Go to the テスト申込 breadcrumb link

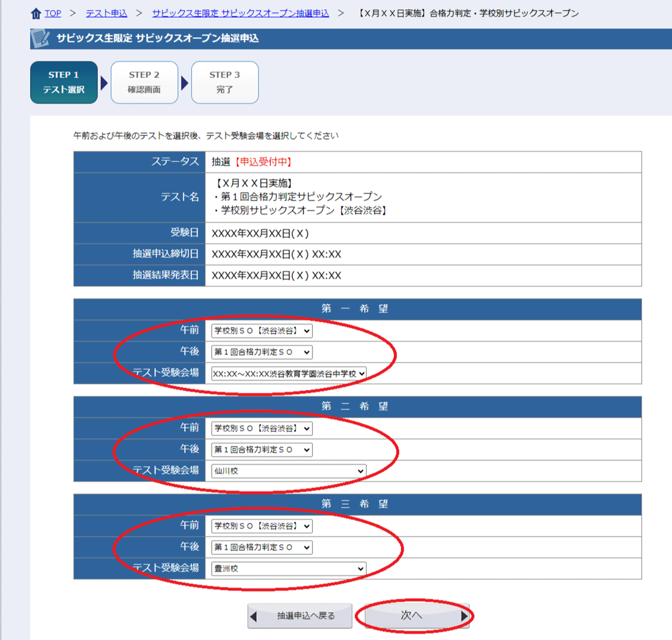pos(106,14)
